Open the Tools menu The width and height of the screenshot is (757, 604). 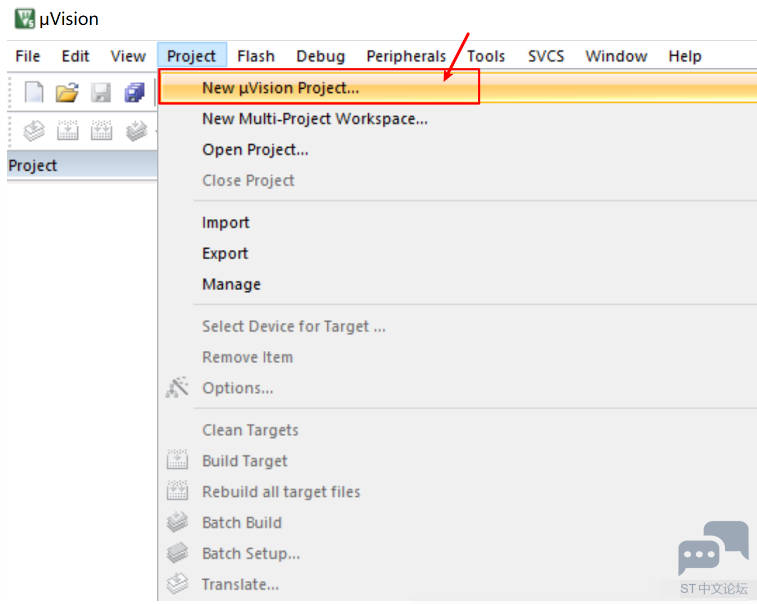(486, 56)
